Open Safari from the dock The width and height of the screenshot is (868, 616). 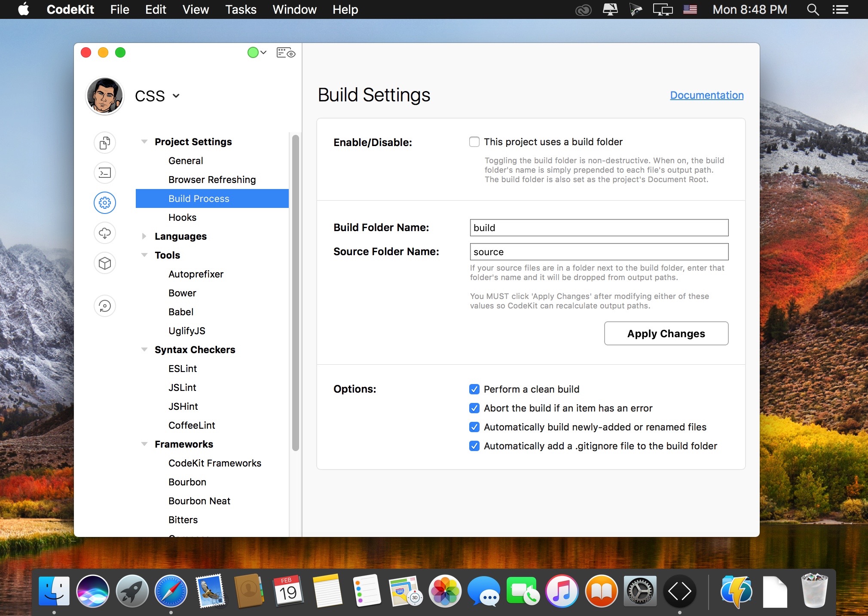pos(171,591)
